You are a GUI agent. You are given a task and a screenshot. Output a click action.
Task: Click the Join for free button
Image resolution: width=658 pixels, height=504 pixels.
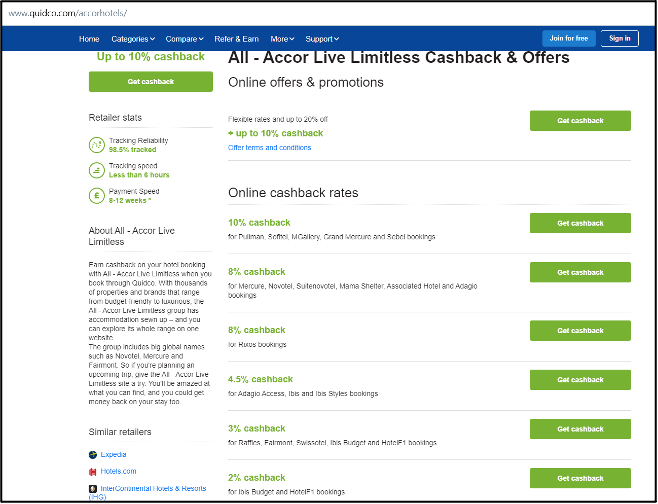(569, 38)
